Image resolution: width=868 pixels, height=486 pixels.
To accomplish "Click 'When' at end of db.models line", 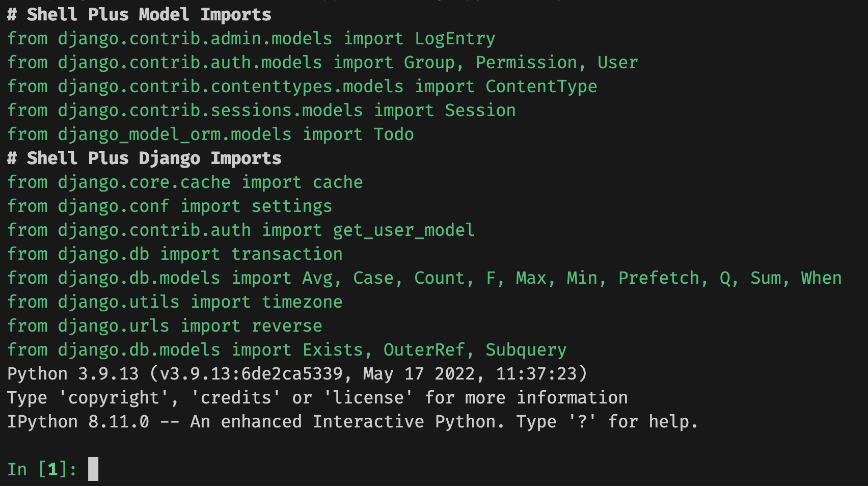I will pyautogui.click(x=822, y=278).
